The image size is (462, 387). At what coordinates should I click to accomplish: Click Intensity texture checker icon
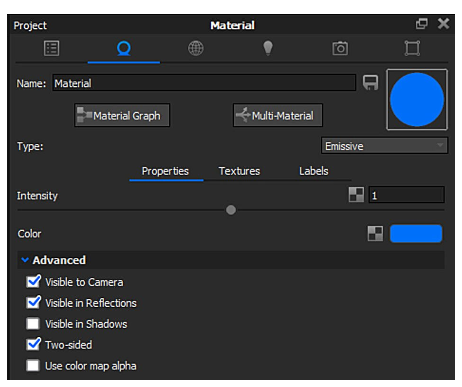(x=356, y=195)
